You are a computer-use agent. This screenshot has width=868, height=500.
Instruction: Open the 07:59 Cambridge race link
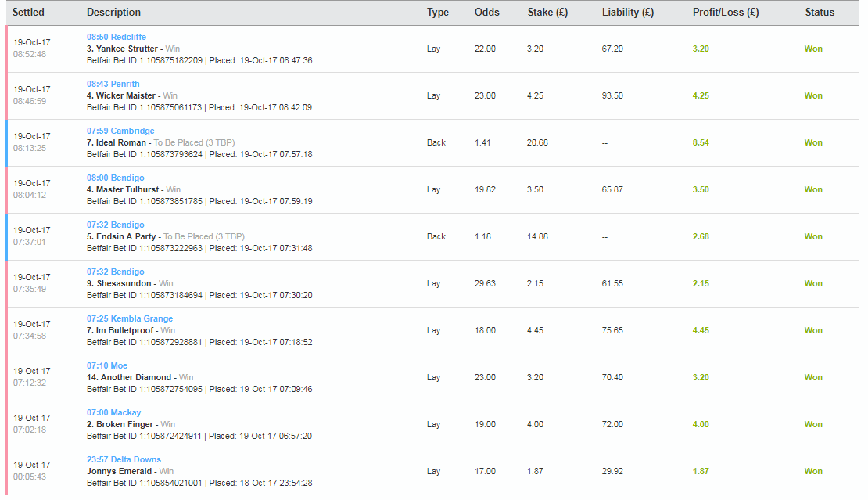point(120,131)
